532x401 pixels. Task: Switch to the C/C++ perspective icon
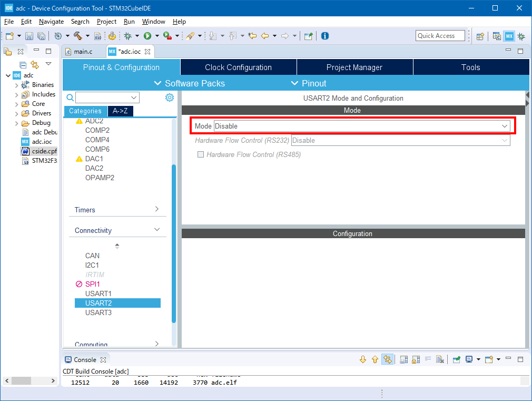497,36
